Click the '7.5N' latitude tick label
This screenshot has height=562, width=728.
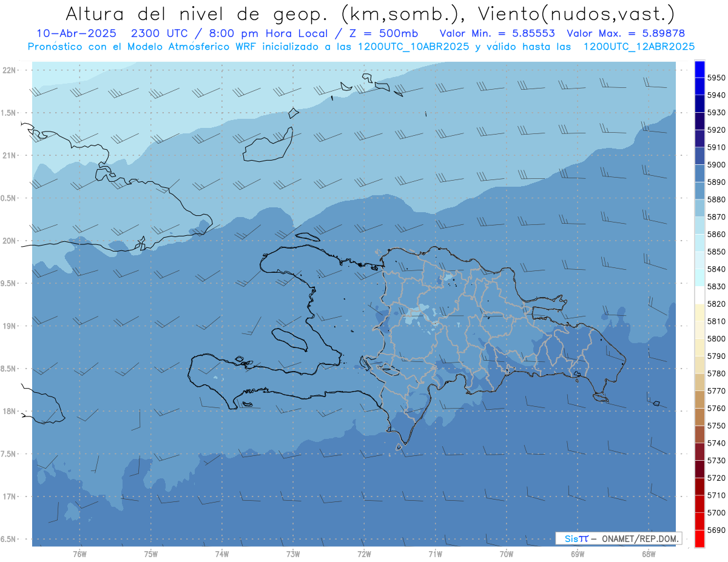(x=8, y=453)
